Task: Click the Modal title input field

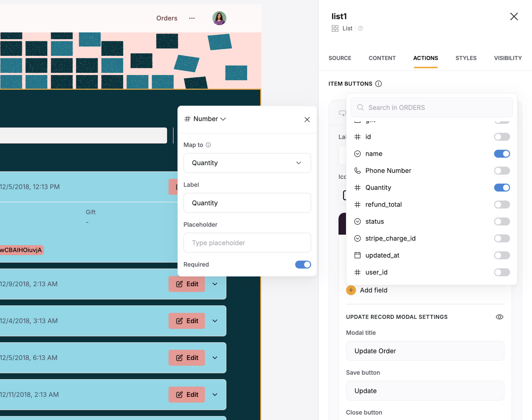Action: click(x=425, y=351)
